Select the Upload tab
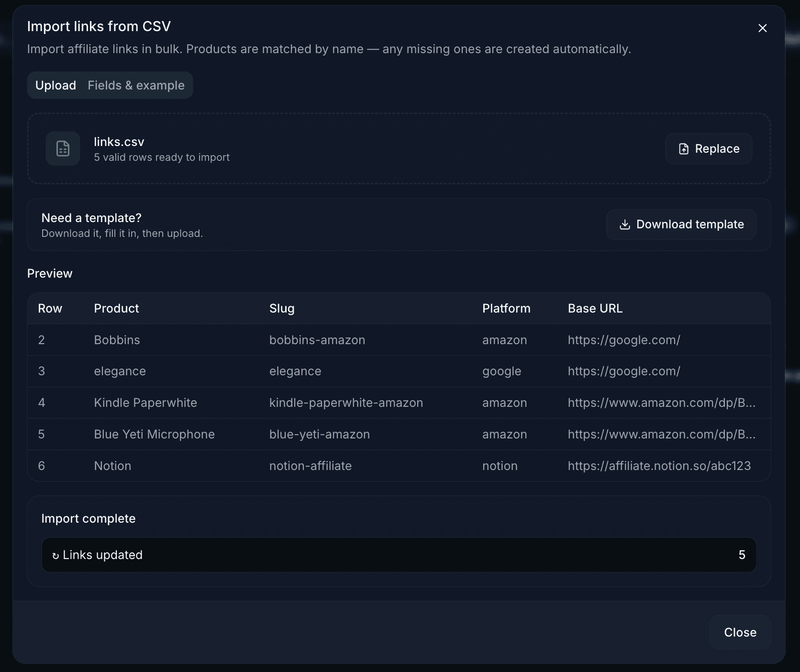 point(56,85)
